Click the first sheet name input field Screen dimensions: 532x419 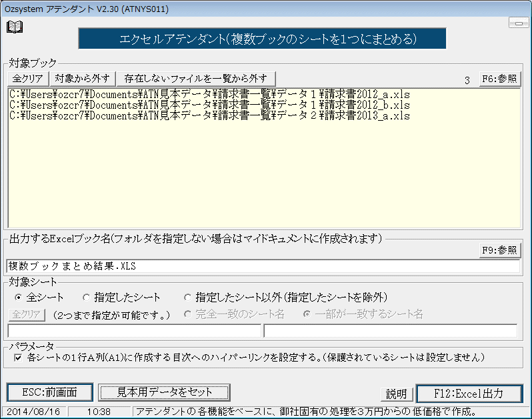(x=135, y=331)
